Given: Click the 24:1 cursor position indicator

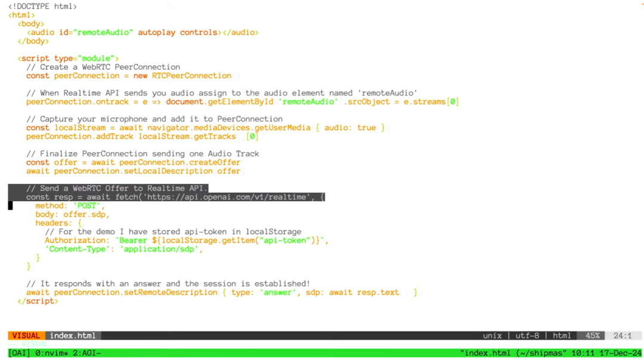Looking at the screenshot, I should point(622,336).
